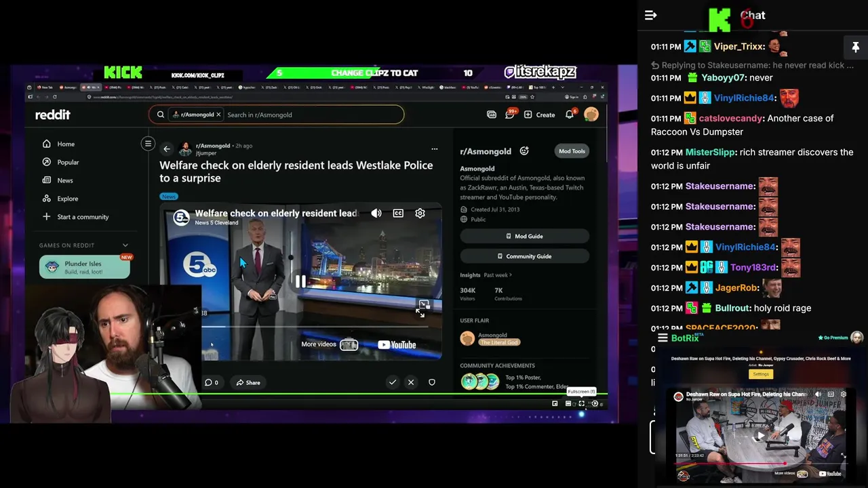Click More videos in the player
The width and height of the screenshot is (868, 488).
[329, 344]
